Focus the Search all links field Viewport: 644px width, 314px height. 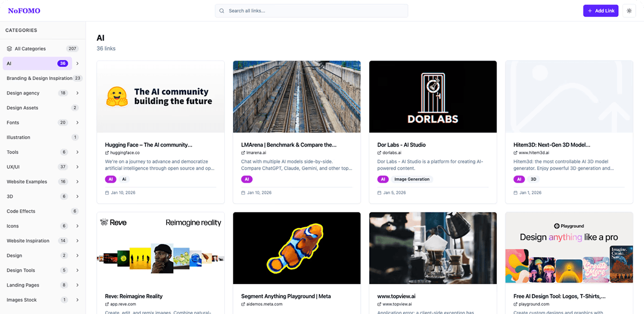[x=311, y=11]
